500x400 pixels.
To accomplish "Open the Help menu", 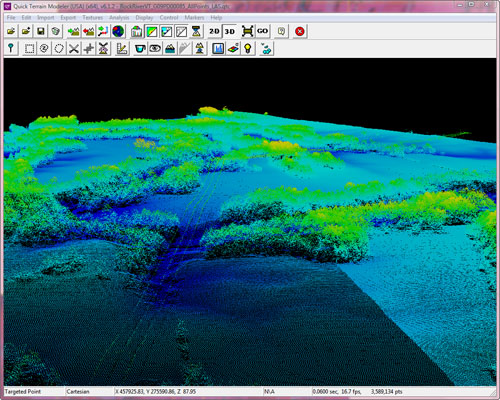I will point(216,18).
